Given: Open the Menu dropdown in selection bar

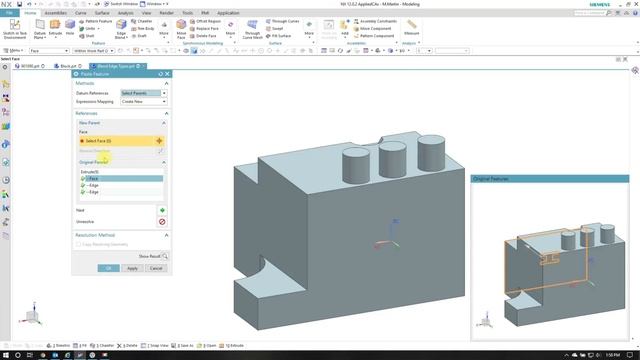Looking at the screenshot, I should point(13,51).
